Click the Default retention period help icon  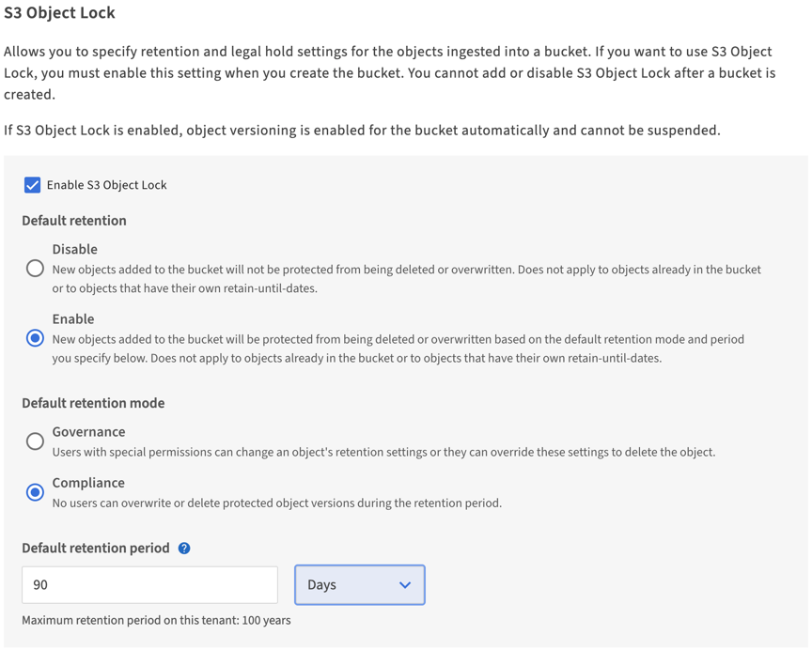[184, 549]
